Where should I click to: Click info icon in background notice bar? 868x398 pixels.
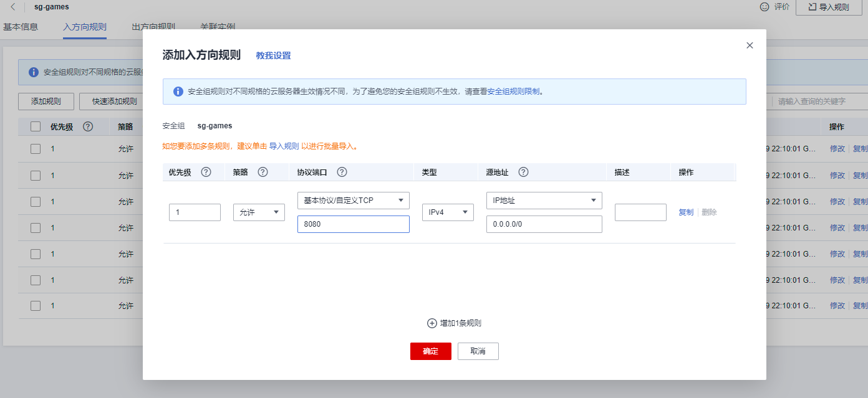tap(34, 72)
